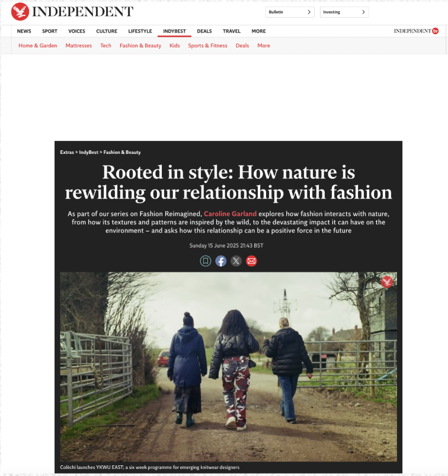Bookmark this article with the bookmark icon
The width and height of the screenshot is (448, 476).
coord(206,260)
